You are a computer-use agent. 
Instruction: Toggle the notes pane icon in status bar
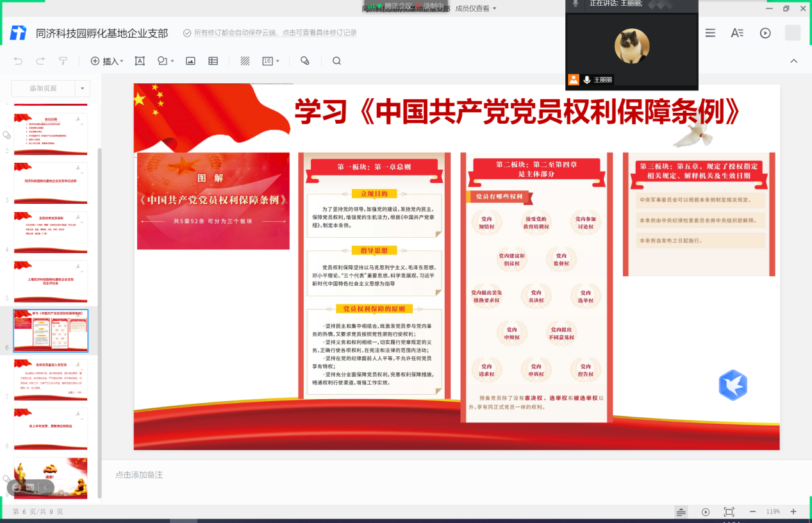[x=681, y=512]
